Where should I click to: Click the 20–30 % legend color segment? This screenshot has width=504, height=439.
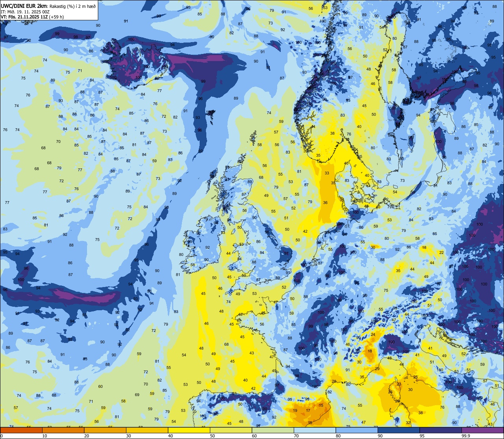(105, 430)
